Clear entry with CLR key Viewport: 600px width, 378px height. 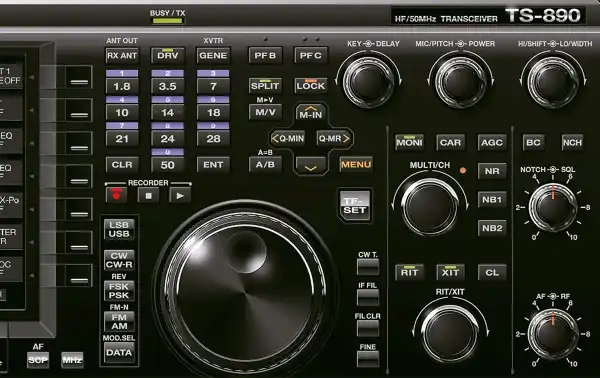[122, 165]
